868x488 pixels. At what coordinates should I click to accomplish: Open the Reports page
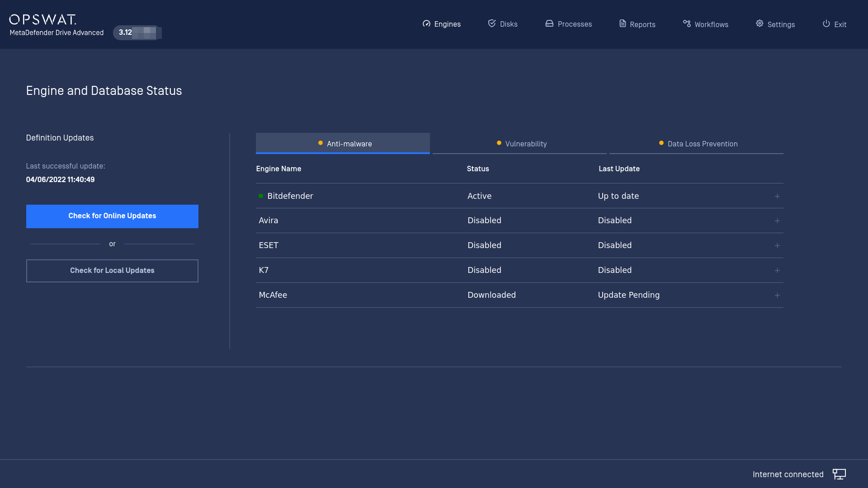(642, 24)
